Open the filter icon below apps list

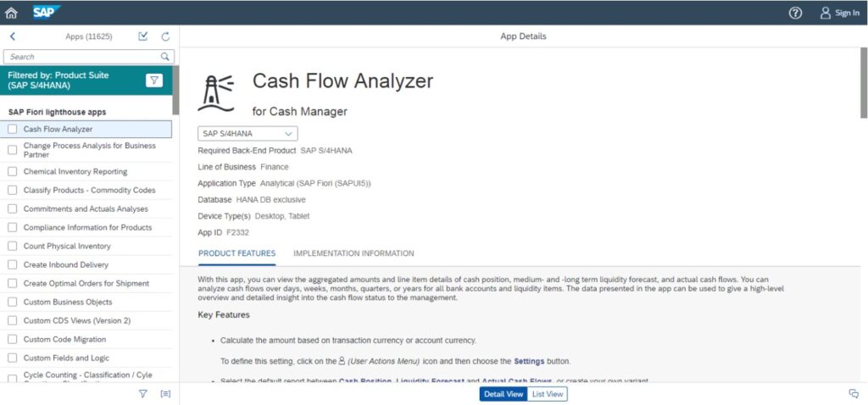click(x=142, y=394)
